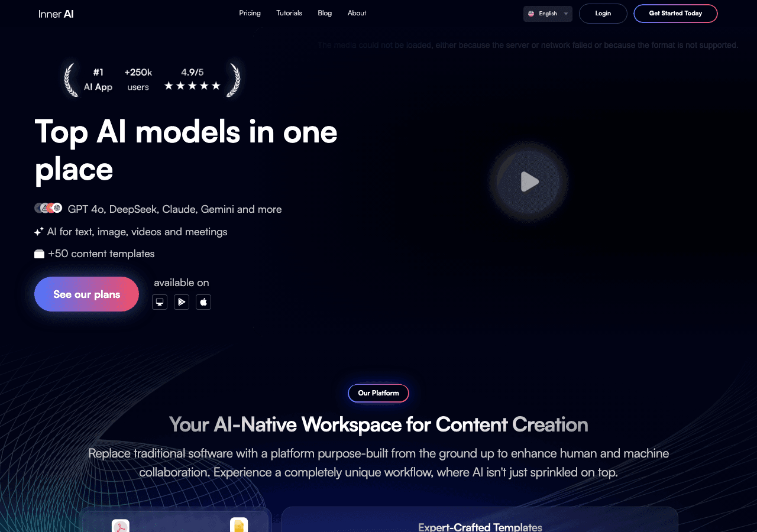
Task: Click the 'available on' label
Action: (x=181, y=283)
